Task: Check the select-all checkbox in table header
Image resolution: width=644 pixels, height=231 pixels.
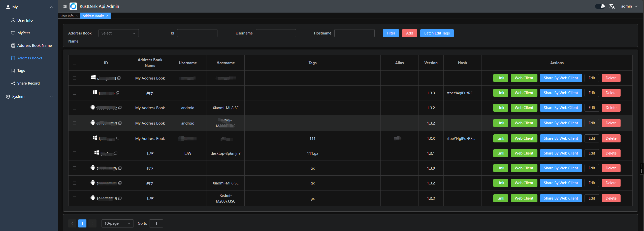Action: click(x=74, y=62)
